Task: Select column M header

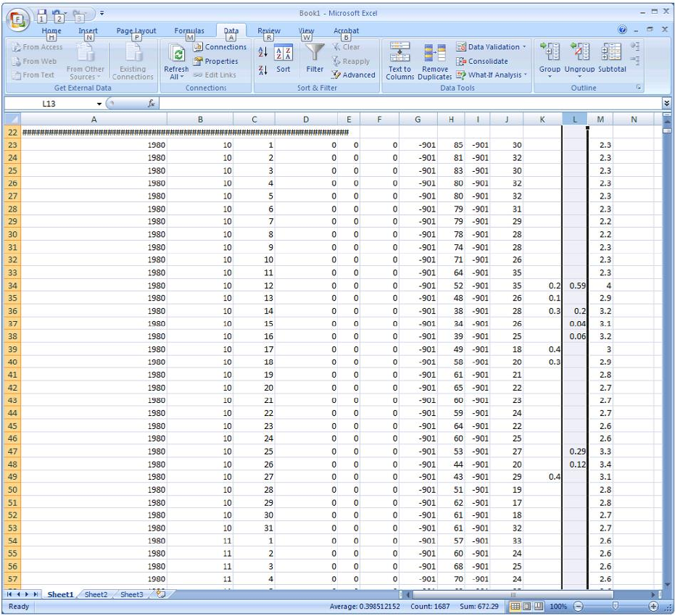Action: 600,119
